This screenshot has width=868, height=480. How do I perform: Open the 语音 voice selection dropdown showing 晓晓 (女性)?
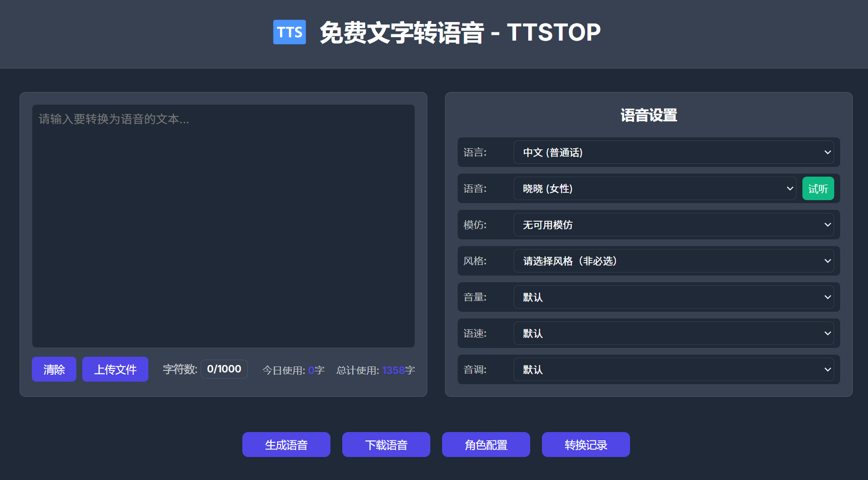coord(655,188)
